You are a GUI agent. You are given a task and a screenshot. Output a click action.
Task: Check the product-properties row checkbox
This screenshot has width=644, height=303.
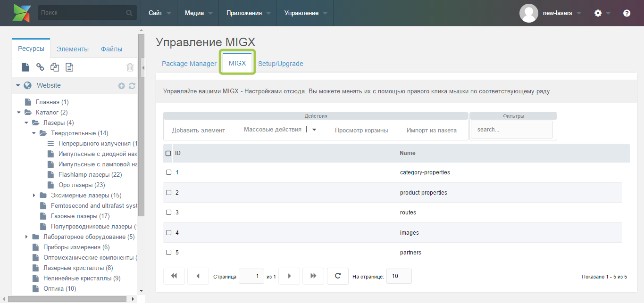(x=168, y=192)
